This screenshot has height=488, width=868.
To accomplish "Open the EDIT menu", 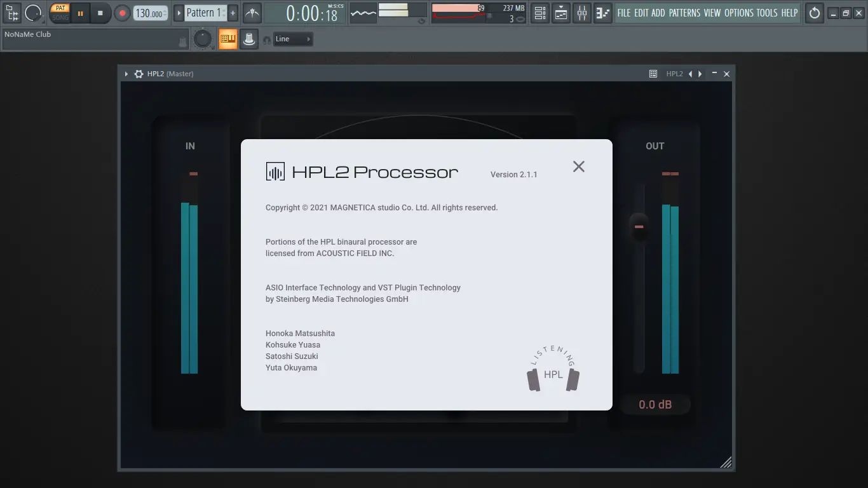I will coord(641,13).
